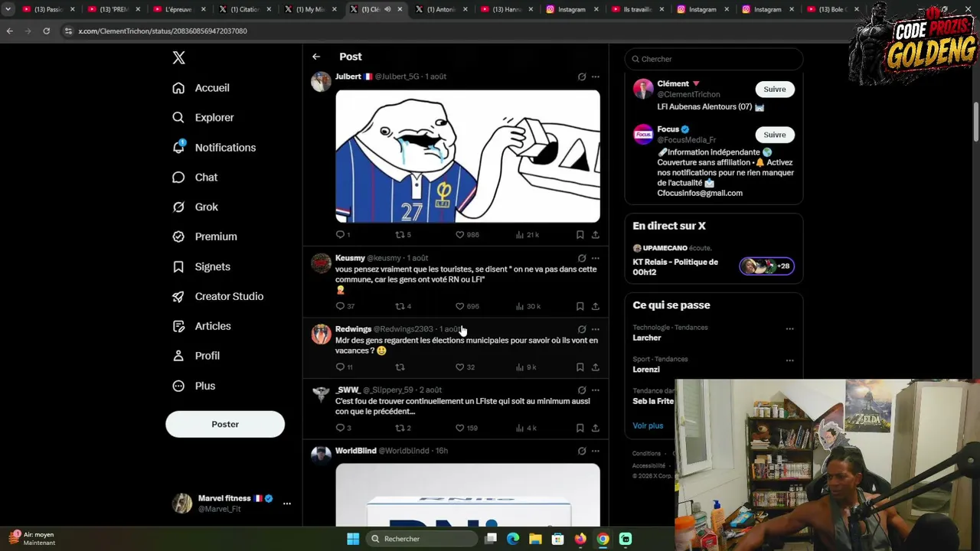This screenshot has height=551, width=980.
Task: Open Notifications in the sidebar
Action: 214,148
